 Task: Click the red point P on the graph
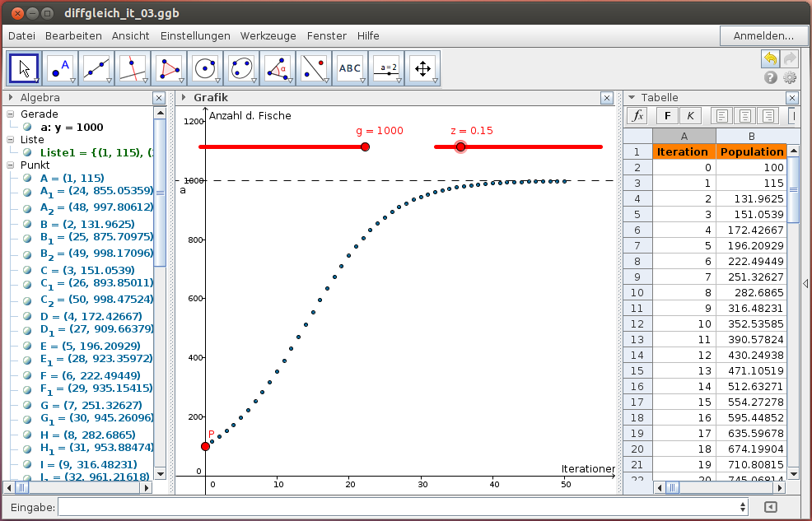point(206,446)
